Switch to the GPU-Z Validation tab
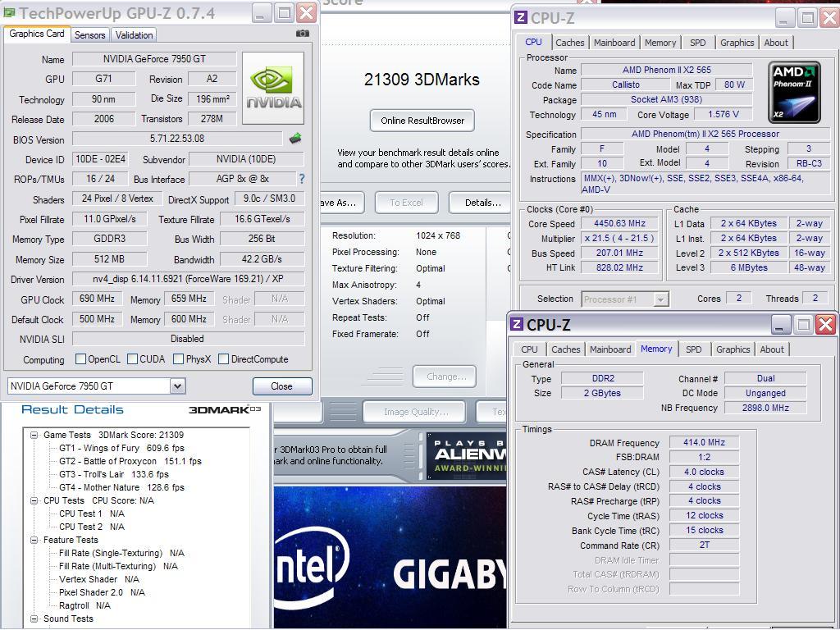Viewport: 840px width, 630px height. pyautogui.click(x=134, y=34)
